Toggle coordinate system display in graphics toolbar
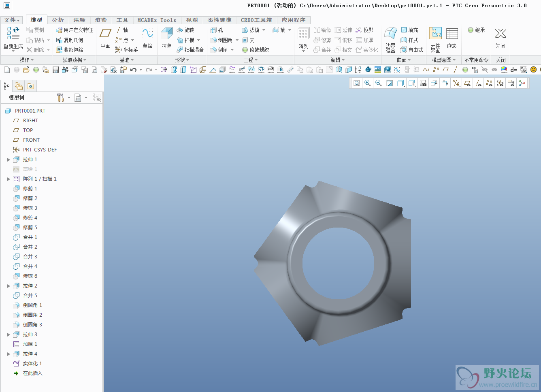The image size is (541, 392). 500,83
